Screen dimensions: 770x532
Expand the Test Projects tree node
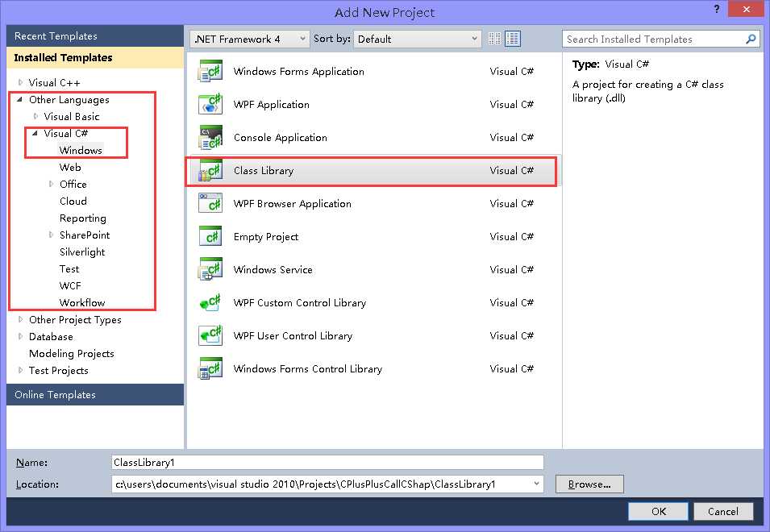pyautogui.click(x=20, y=370)
